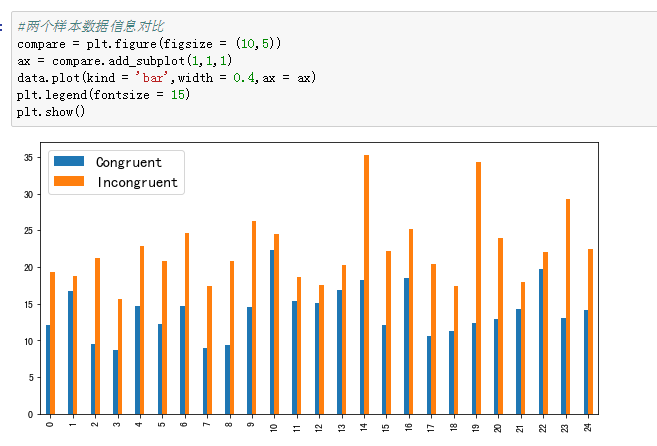Viewport: 657px width, 446px height.
Task: Click the blue bar at index 22
Action: tap(541, 342)
